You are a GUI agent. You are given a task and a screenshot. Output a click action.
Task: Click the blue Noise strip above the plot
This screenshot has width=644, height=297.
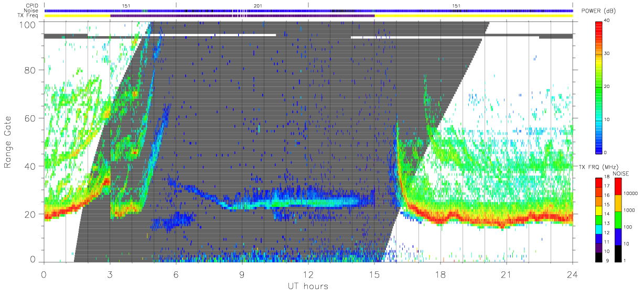click(308, 10)
